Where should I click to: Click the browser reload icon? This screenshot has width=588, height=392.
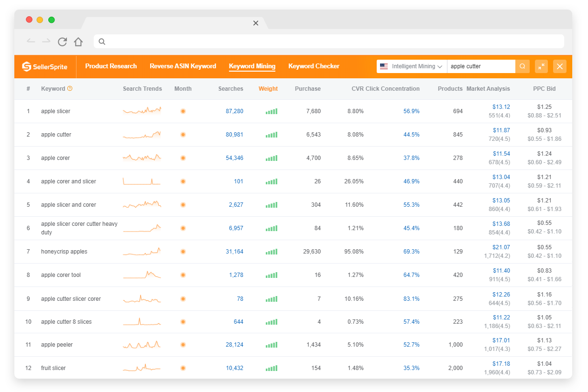62,42
